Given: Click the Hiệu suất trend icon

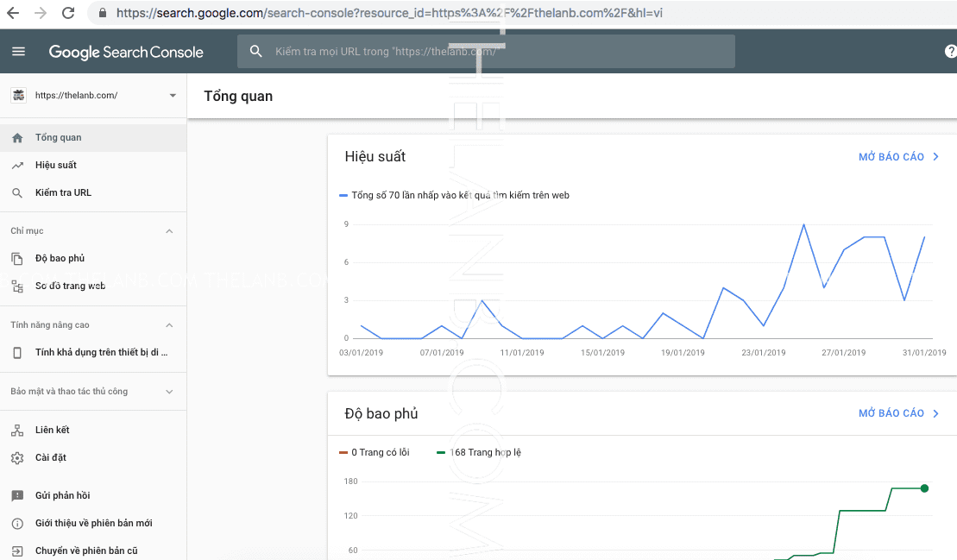Looking at the screenshot, I should pyautogui.click(x=17, y=166).
